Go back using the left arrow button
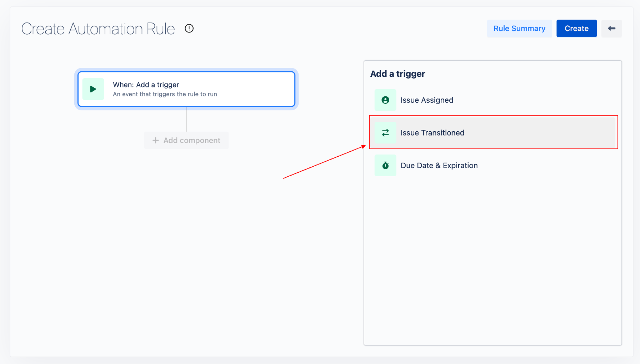Viewport: 640px width, 364px height. (x=611, y=29)
